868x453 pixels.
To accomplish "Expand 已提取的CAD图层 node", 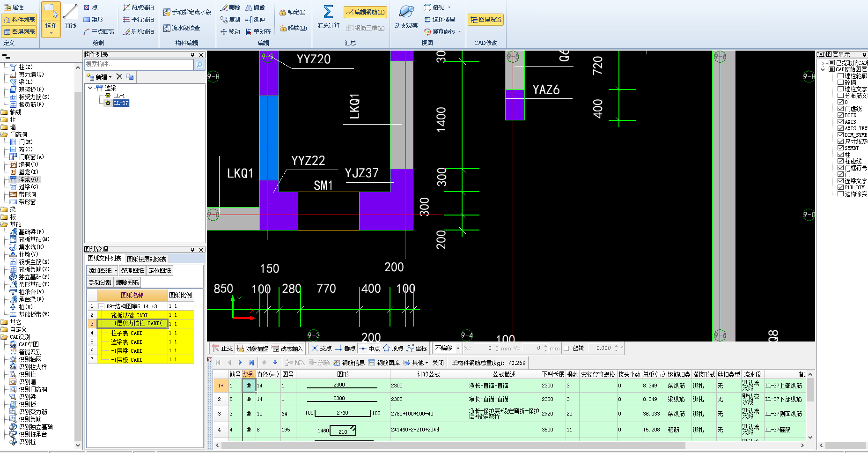I will (823, 63).
